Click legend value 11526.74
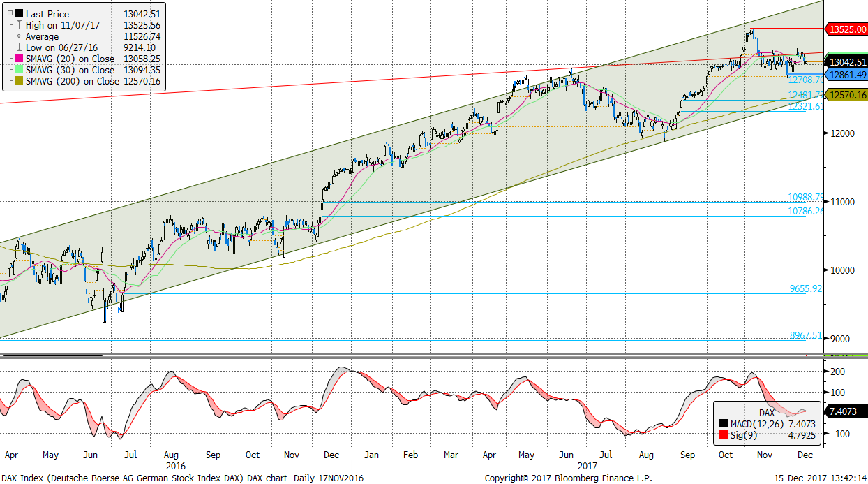 [142, 36]
